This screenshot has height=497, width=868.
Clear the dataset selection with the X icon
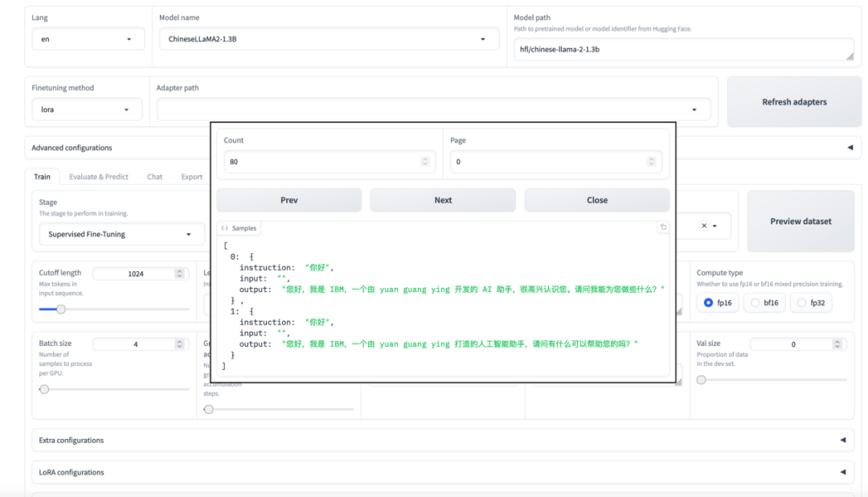(x=703, y=225)
